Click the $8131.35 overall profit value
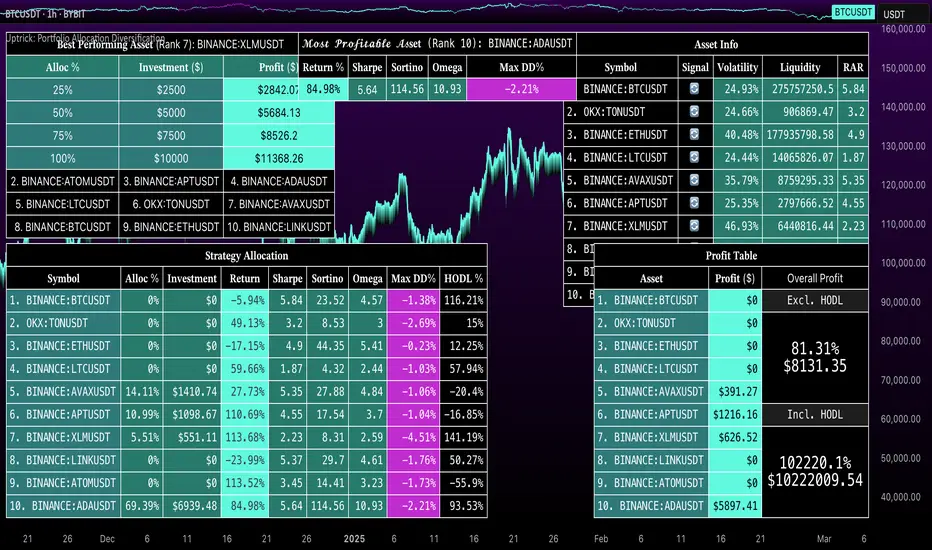The image size is (932, 550). tap(815, 366)
